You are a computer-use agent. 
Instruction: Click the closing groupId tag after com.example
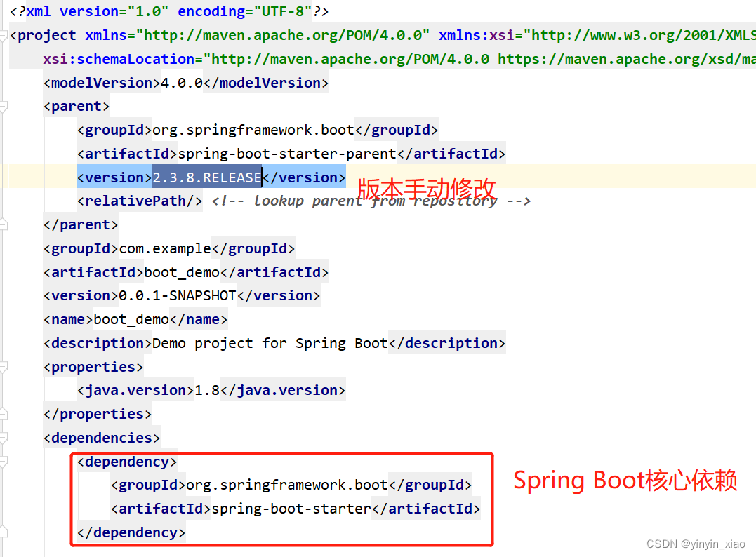[x=253, y=248]
